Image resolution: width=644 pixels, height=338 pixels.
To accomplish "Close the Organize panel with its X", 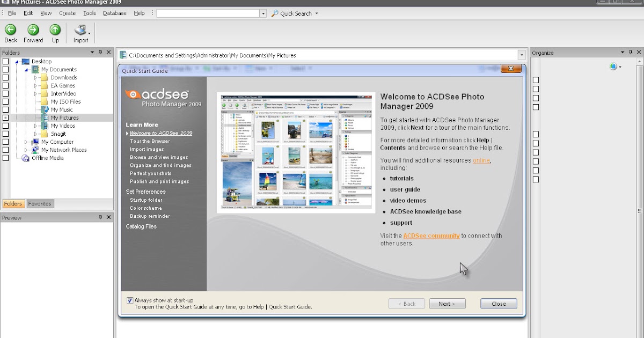I will click(639, 53).
